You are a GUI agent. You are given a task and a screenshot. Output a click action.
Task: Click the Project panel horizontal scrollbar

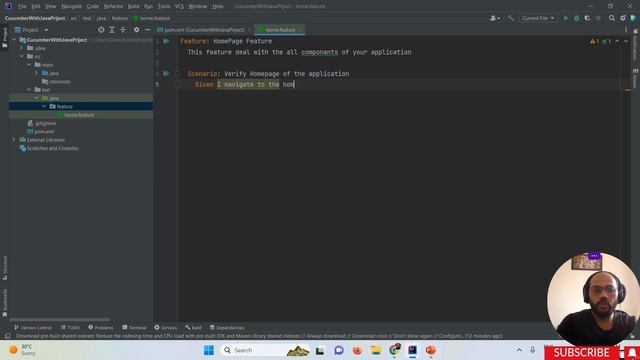point(60,320)
